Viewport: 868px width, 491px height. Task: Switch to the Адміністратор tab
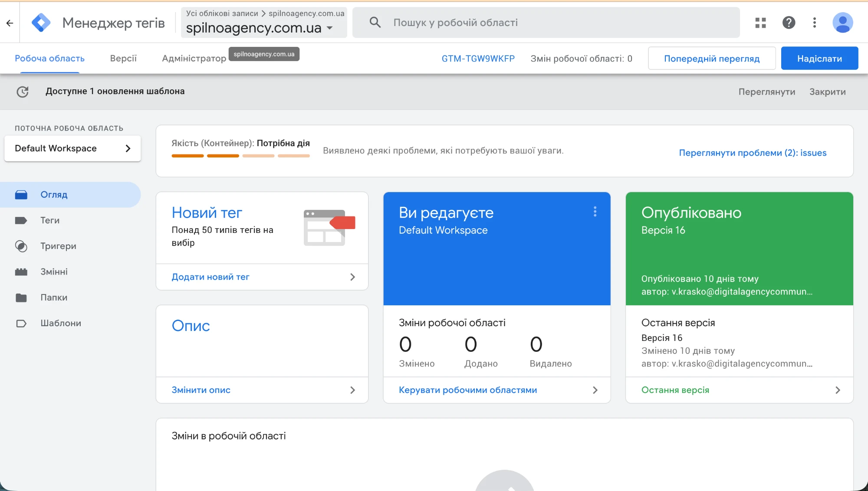[x=194, y=58]
